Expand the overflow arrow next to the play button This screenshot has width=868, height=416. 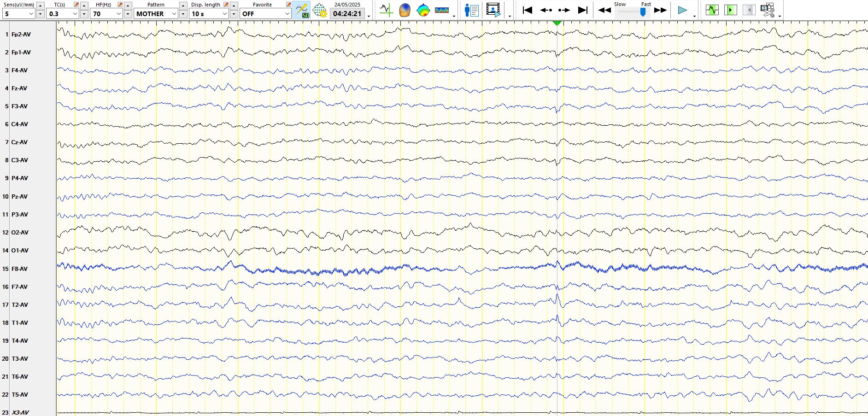[x=694, y=16]
